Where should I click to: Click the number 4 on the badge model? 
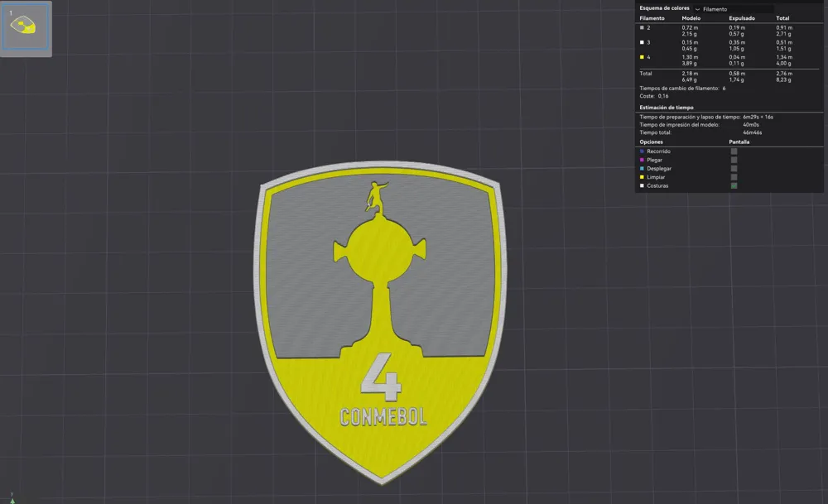click(x=381, y=377)
